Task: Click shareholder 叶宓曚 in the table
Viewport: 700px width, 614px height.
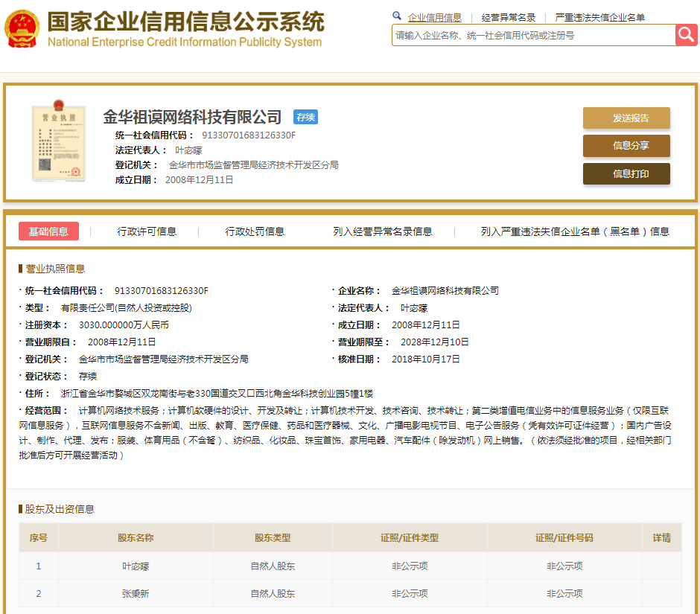Action: tap(136, 566)
